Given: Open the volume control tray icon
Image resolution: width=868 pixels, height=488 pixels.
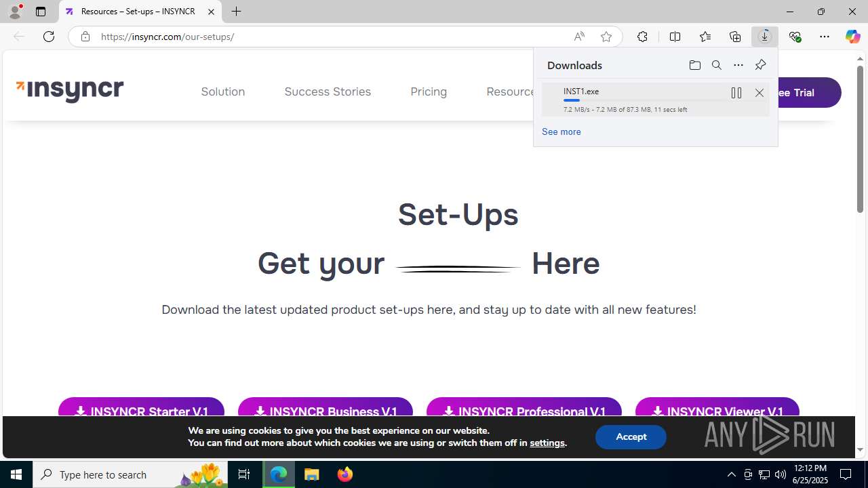Looking at the screenshot, I should [781, 474].
